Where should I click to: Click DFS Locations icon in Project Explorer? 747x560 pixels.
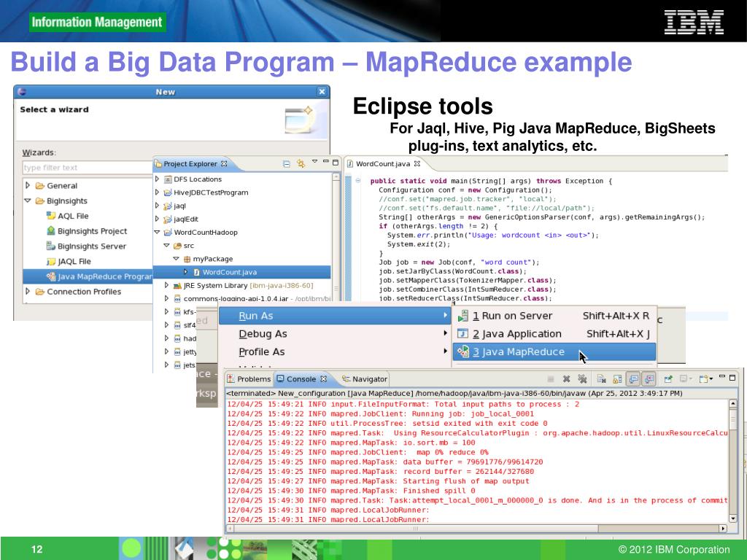tap(168, 179)
